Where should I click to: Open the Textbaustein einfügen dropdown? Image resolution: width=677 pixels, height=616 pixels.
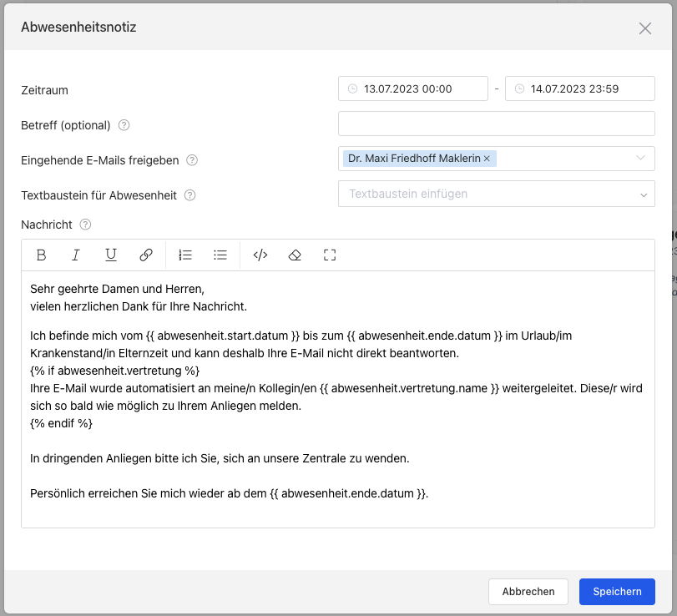(x=497, y=194)
